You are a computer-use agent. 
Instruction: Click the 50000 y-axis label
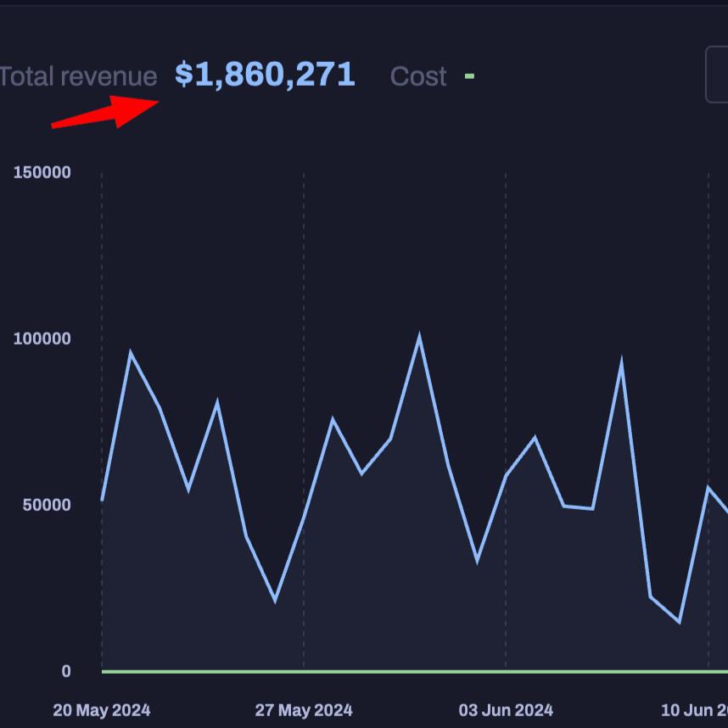[45, 505]
